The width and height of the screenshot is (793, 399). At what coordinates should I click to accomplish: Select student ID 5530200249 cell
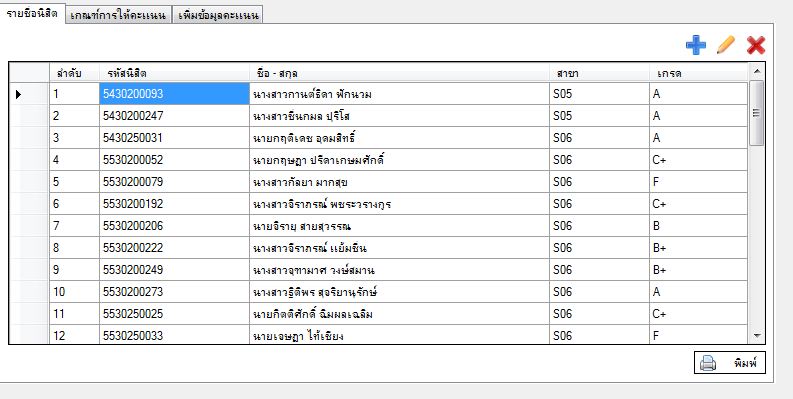point(174,270)
